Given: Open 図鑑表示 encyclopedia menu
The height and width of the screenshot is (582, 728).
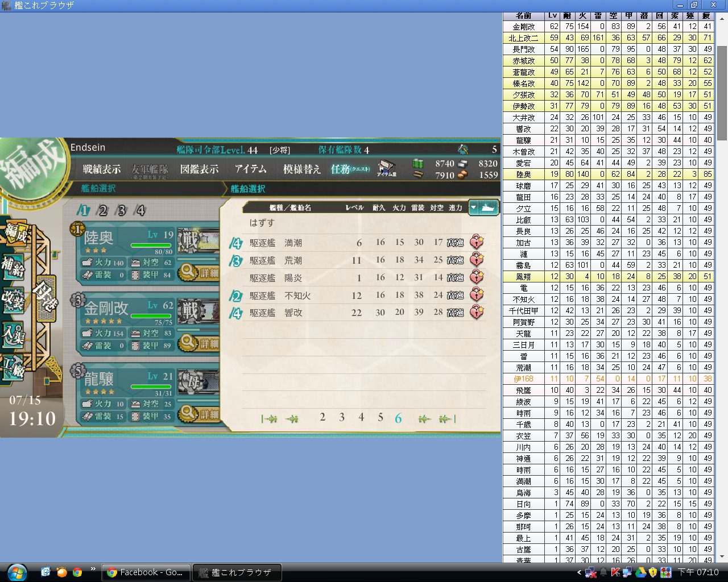Looking at the screenshot, I should (x=199, y=169).
